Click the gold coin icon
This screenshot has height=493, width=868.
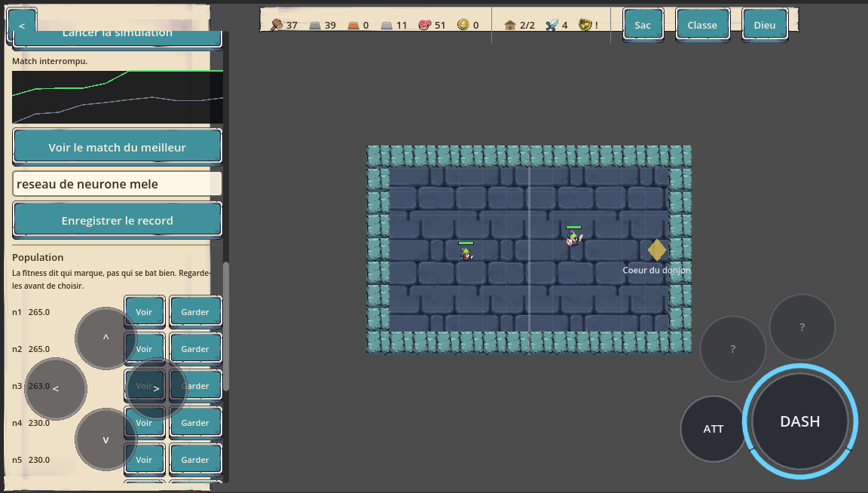coord(463,25)
